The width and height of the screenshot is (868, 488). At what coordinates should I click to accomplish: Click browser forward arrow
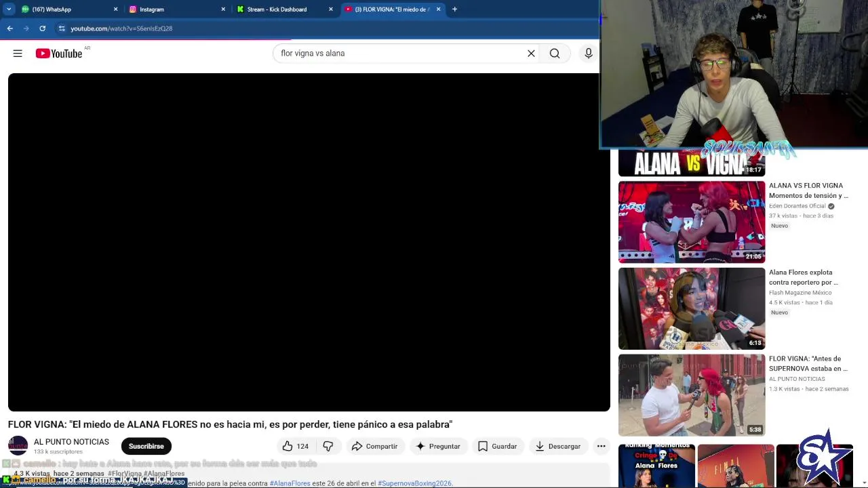coord(26,28)
